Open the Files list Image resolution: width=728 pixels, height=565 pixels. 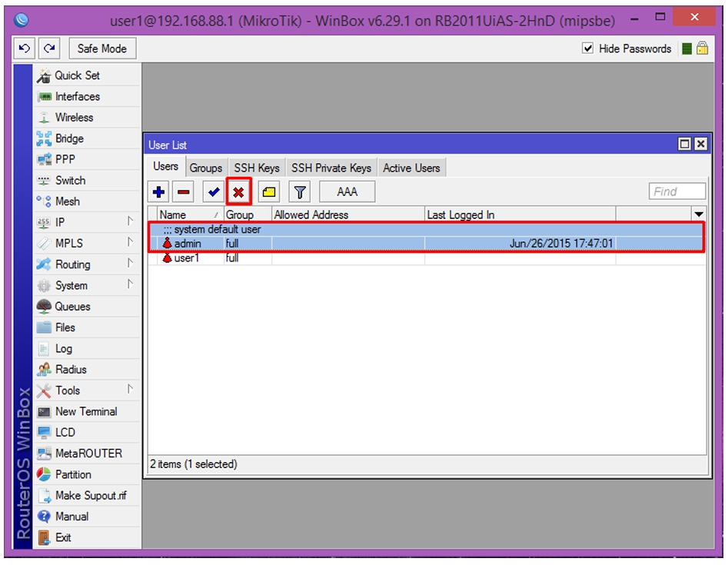tap(88, 327)
